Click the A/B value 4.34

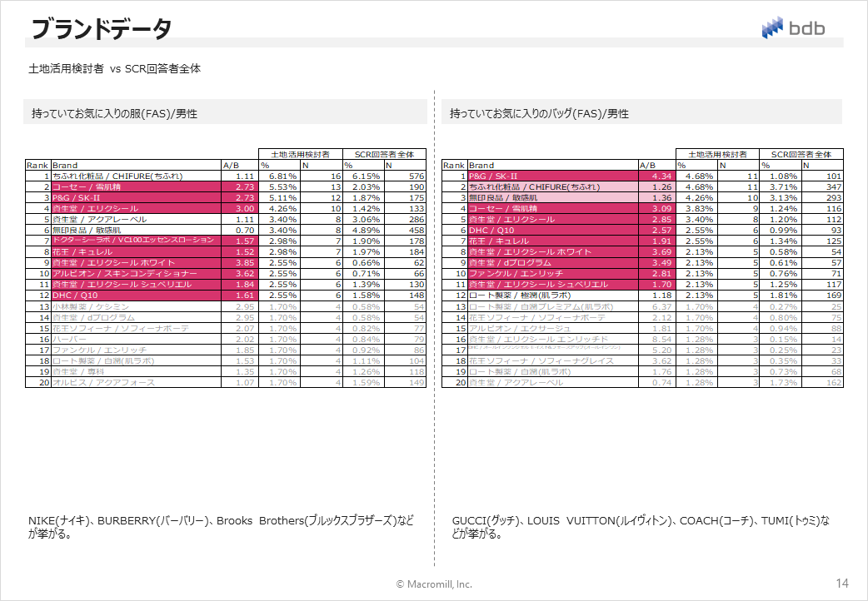(657, 176)
